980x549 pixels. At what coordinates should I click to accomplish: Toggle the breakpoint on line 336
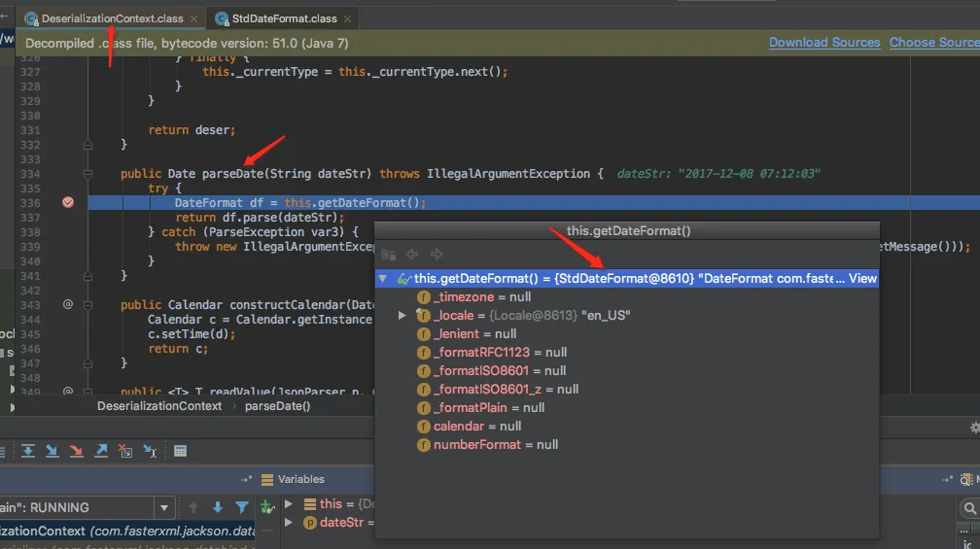click(68, 203)
